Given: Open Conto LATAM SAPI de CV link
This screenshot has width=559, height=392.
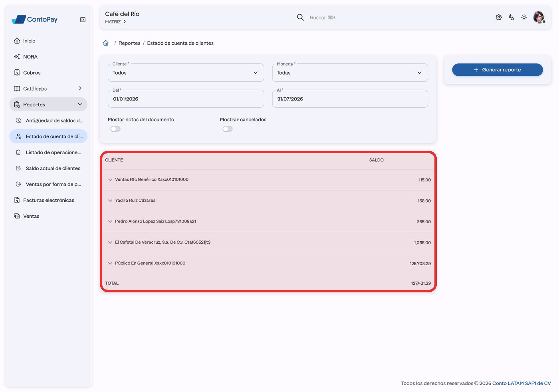Looking at the screenshot, I should tap(521, 383).
